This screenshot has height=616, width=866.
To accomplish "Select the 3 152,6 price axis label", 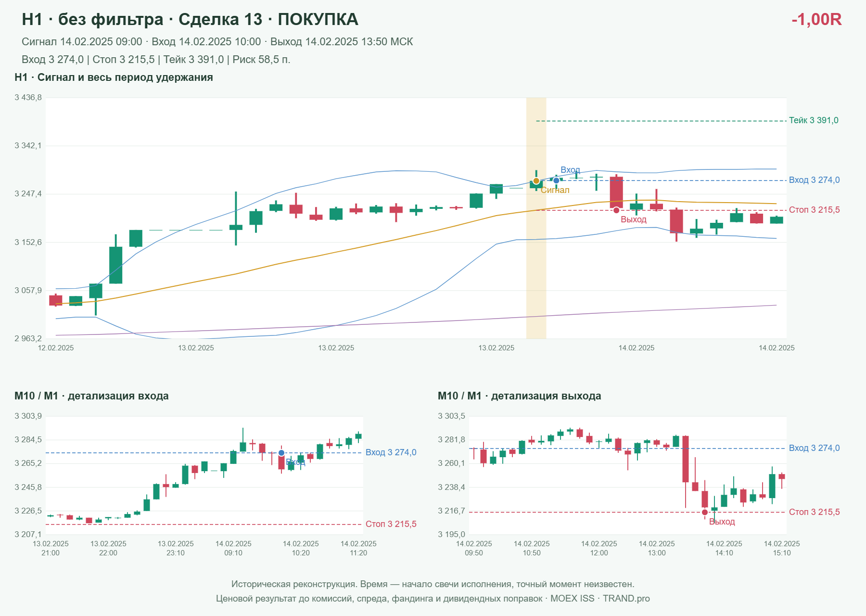I will point(28,242).
